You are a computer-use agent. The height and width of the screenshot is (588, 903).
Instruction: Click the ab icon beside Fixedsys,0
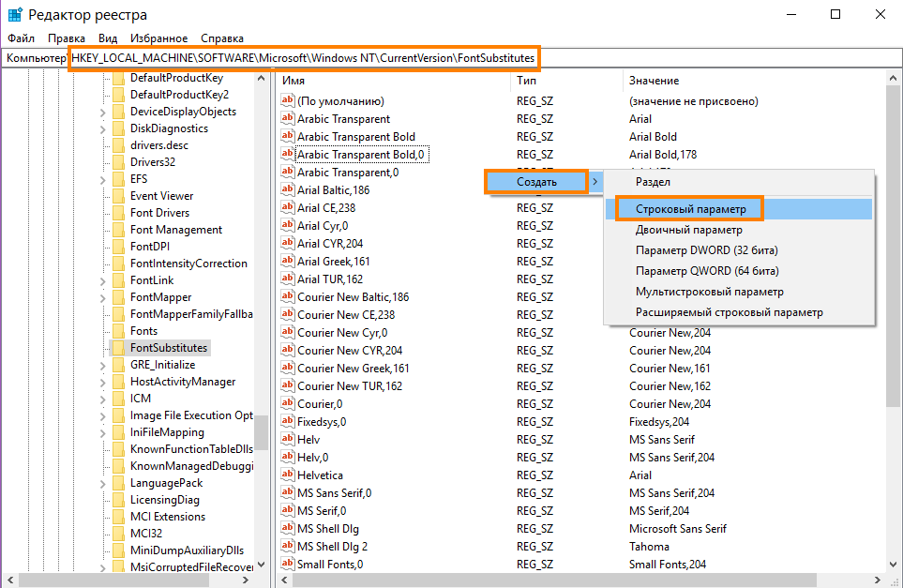click(x=287, y=422)
